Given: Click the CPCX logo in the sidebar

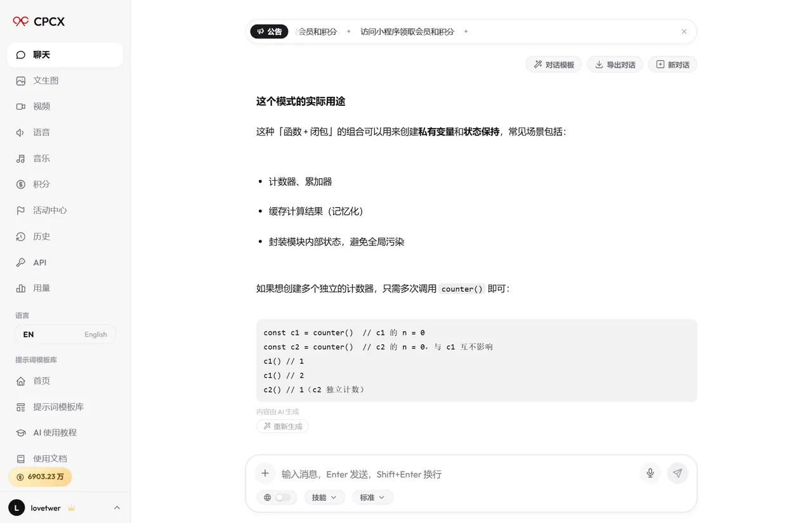Looking at the screenshot, I should tap(39, 22).
